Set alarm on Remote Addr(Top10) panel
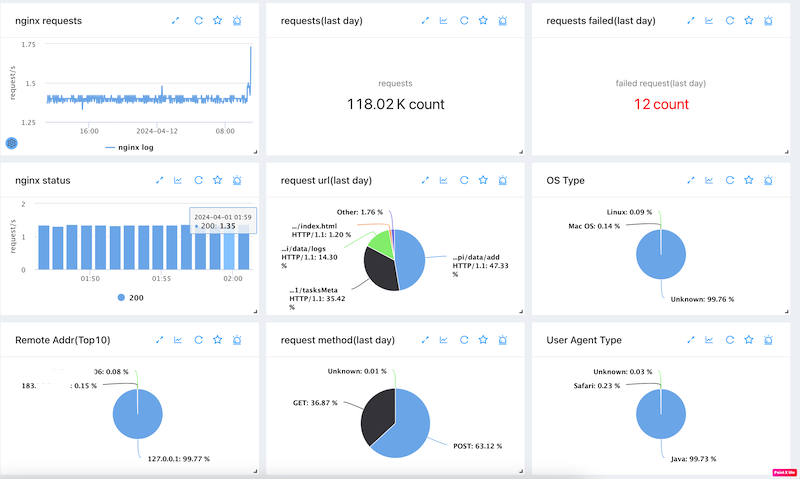Screen dimensions: 800x479 pyautogui.click(x=237, y=341)
